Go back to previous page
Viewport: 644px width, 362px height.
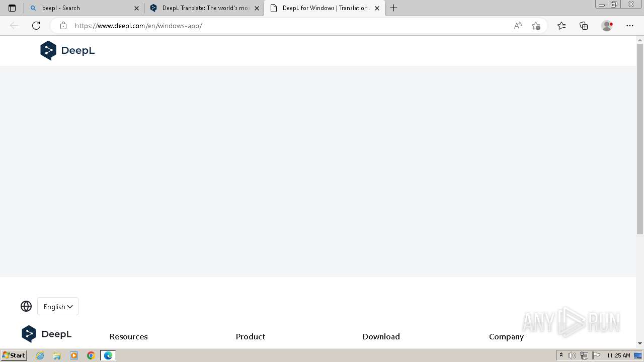14,26
